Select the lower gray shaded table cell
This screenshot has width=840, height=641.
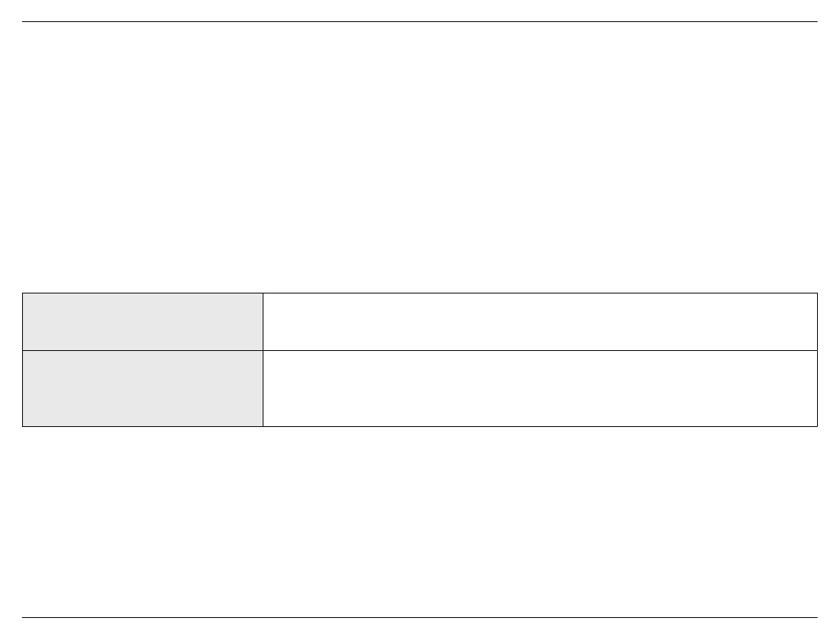coord(142,389)
